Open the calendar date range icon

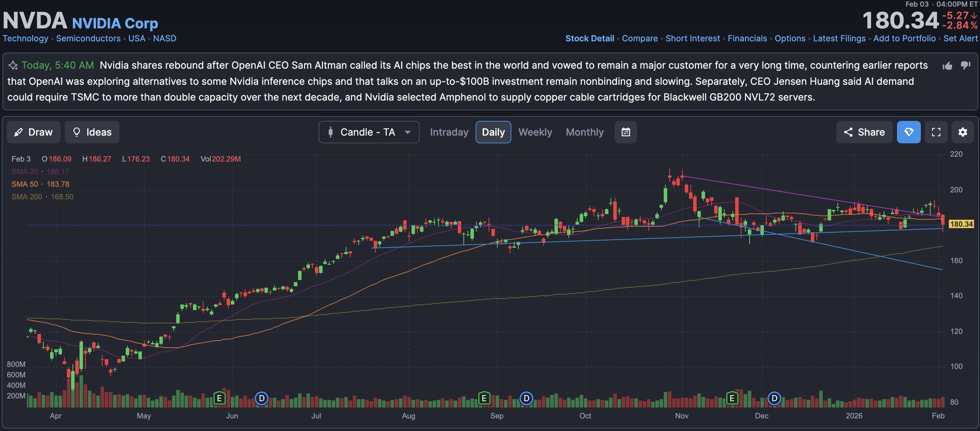point(626,132)
